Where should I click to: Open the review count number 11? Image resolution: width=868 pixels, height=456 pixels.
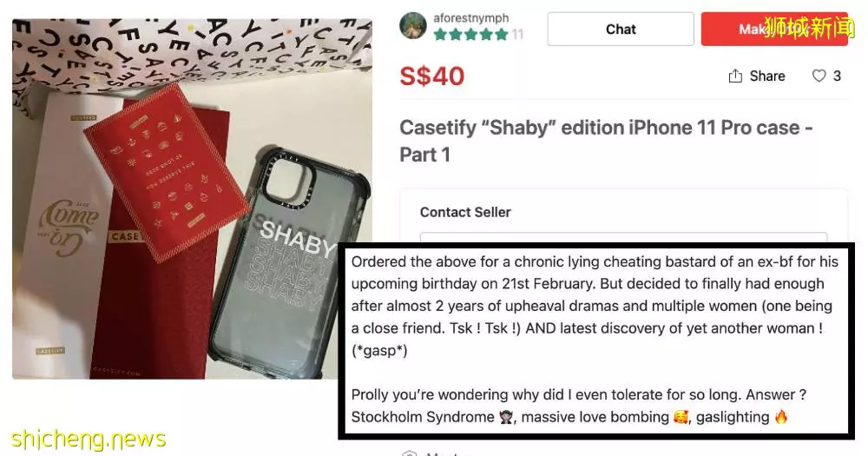point(517,35)
